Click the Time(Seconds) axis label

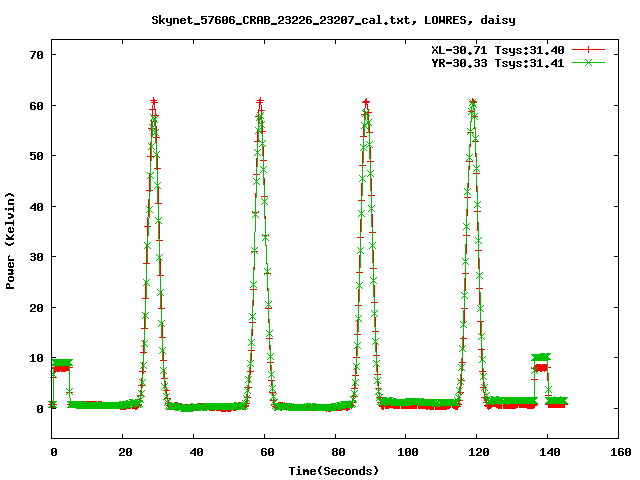[x=333, y=471]
